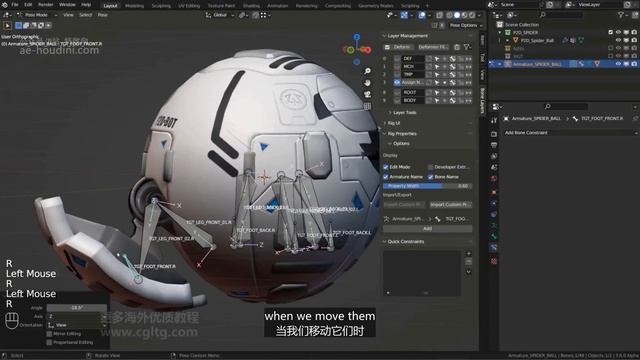Open the View sidebar tab
The width and height of the screenshot is (640, 360).
[482, 75]
